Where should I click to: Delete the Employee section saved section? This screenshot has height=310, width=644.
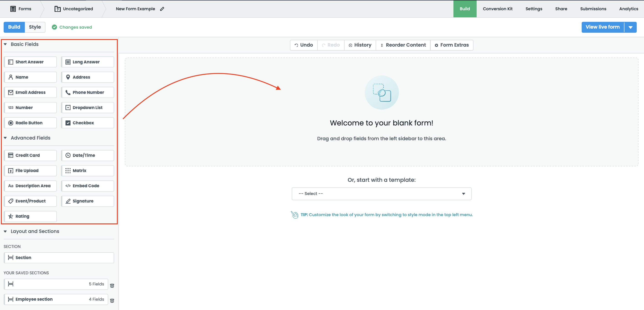pos(112,300)
